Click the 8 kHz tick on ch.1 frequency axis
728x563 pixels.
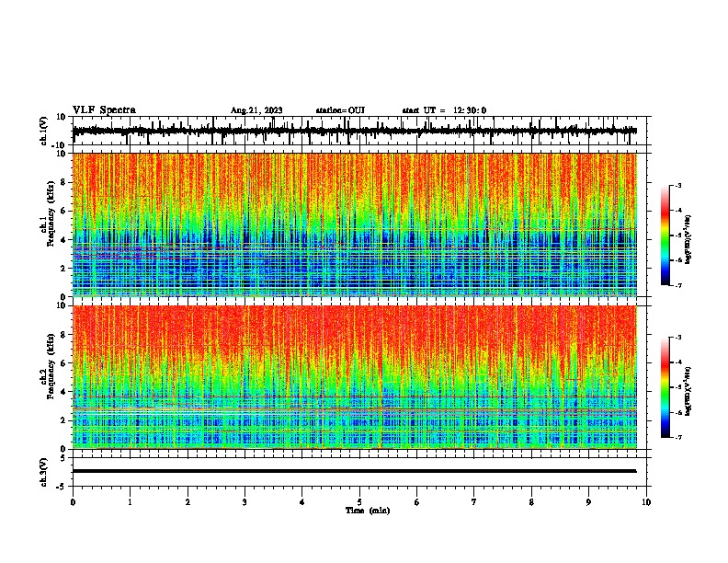(63, 182)
